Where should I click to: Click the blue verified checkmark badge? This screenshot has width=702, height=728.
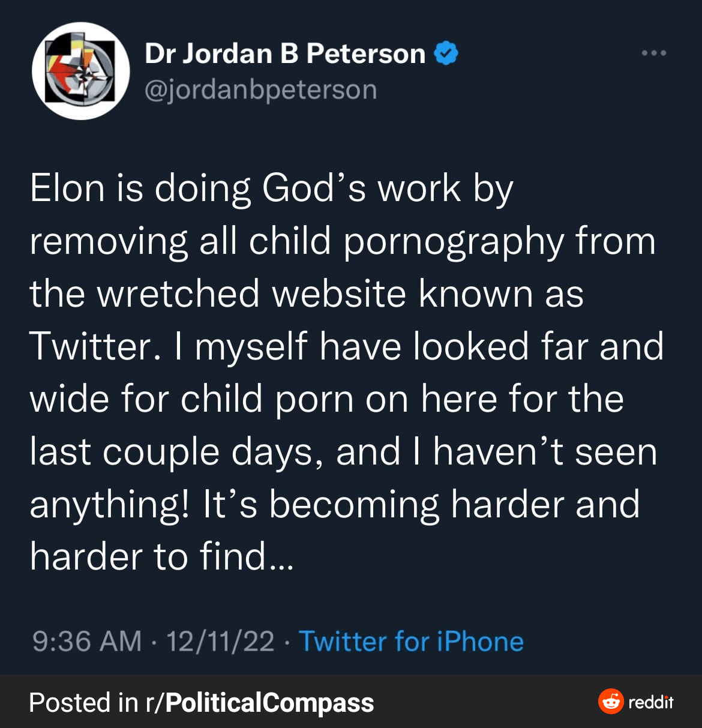(x=446, y=53)
